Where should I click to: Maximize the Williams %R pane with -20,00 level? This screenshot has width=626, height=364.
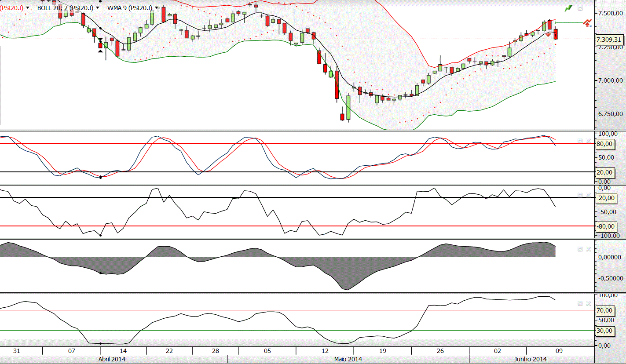pos(580,195)
